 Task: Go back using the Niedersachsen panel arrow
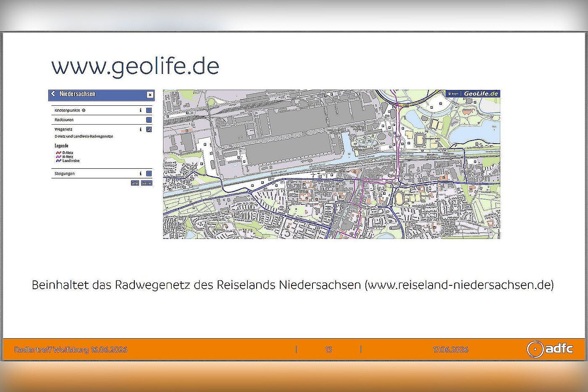click(x=53, y=94)
